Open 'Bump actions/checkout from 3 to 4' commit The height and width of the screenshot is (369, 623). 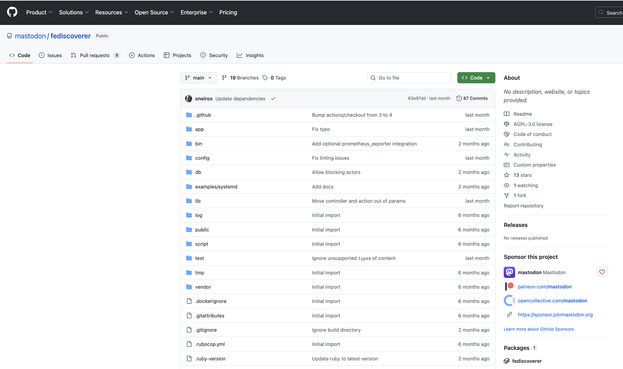[x=352, y=115]
